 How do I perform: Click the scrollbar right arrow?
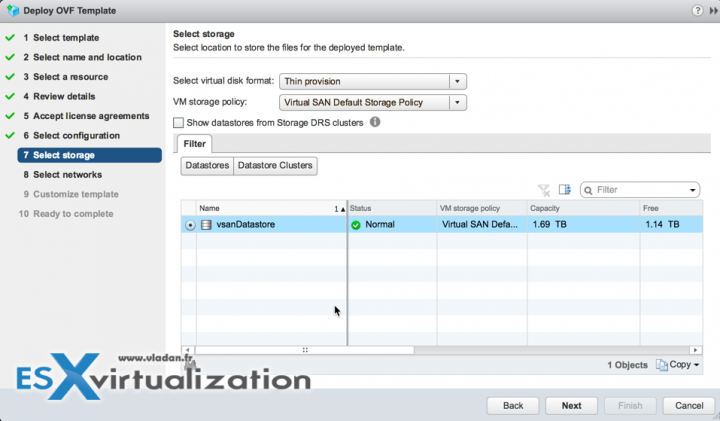pyautogui.click(x=696, y=350)
